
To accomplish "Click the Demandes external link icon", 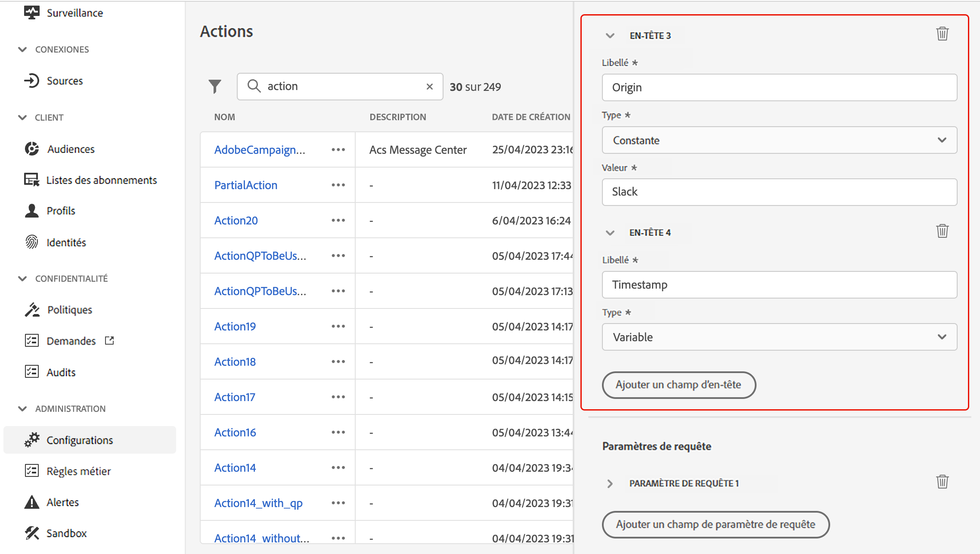I will click(x=110, y=341).
